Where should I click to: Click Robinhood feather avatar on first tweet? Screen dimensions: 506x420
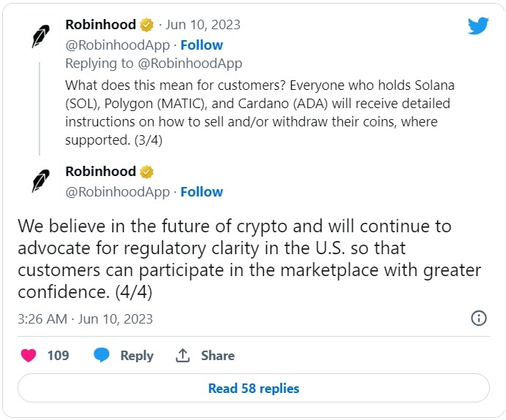(x=41, y=36)
